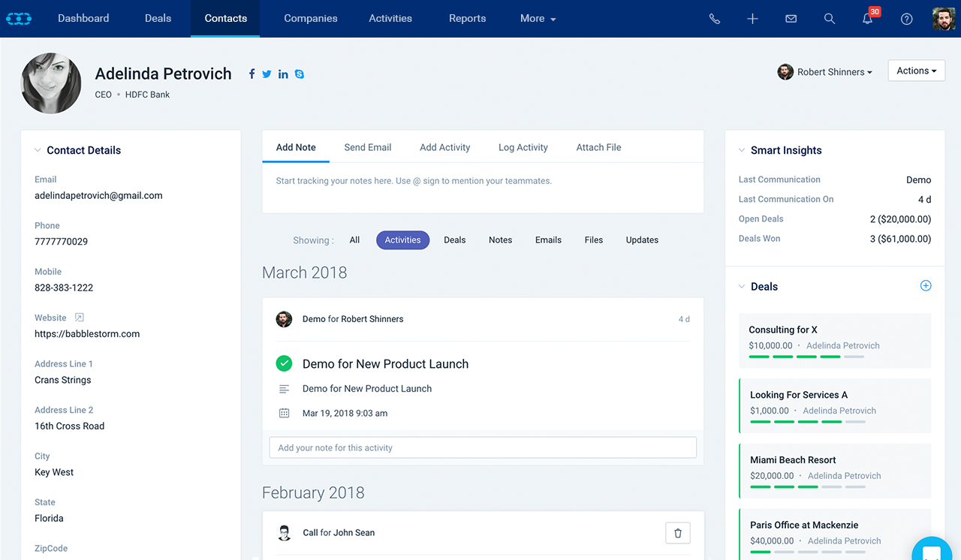961x560 pixels.
Task: Filter the timeline by Updates
Action: (x=642, y=240)
